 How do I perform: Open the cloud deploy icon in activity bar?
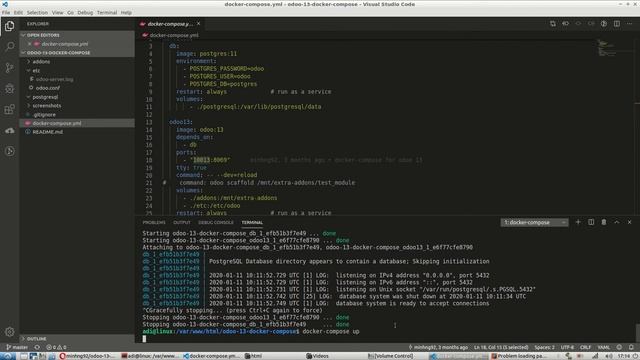9,131
